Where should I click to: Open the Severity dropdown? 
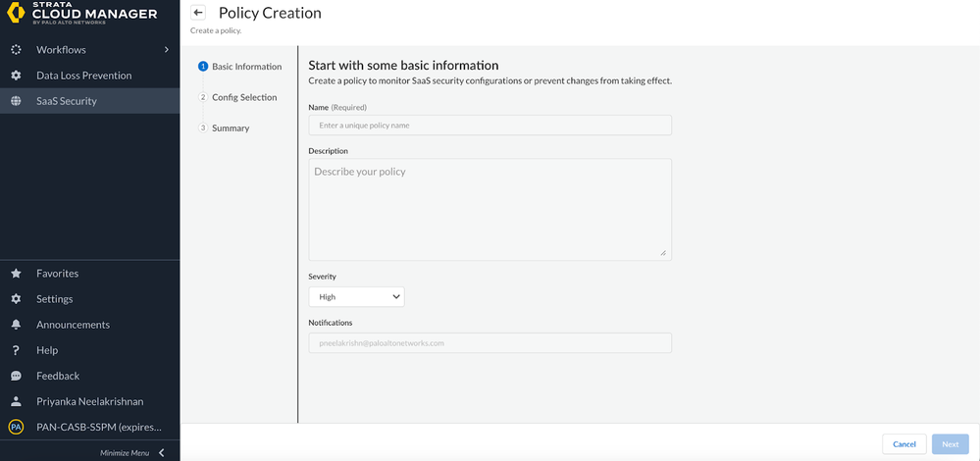356,296
